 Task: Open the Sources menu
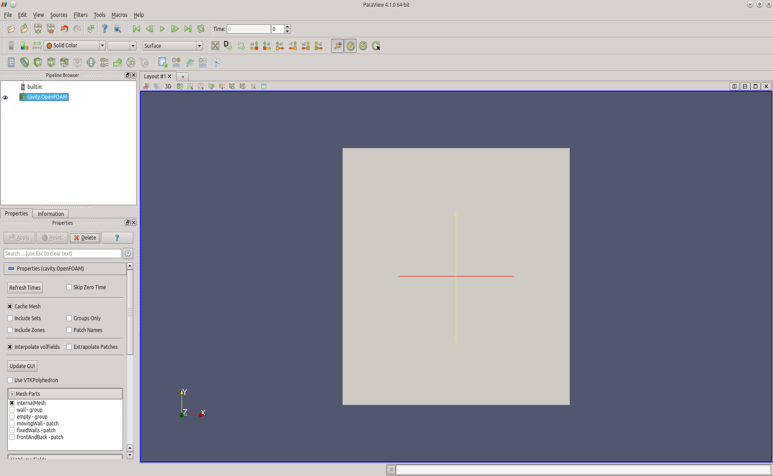[59, 15]
